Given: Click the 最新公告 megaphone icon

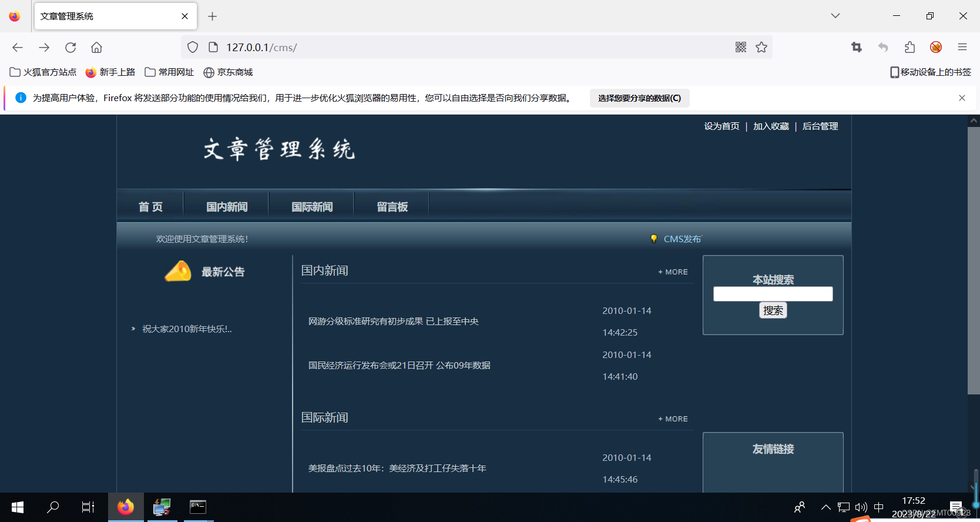Looking at the screenshot, I should [x=178, y=271].
